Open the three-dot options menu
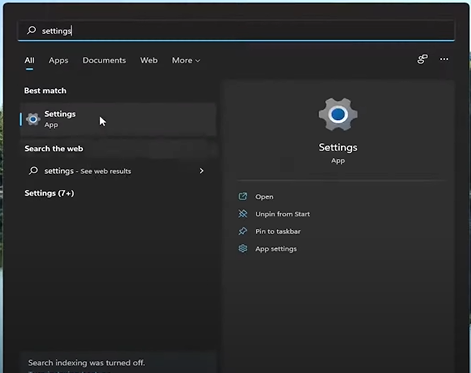This screenshot has height=373, width=471. click(444, 59)
